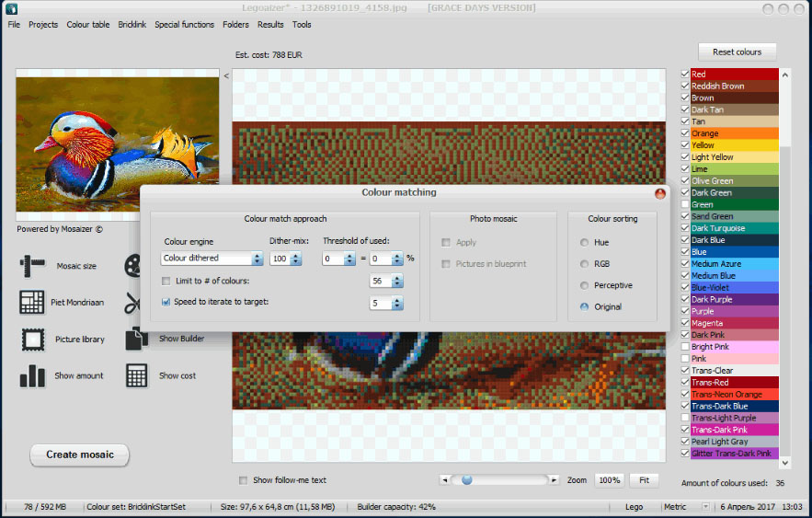Click Colour set: BricklinkStartSet status text

[136, 507]
